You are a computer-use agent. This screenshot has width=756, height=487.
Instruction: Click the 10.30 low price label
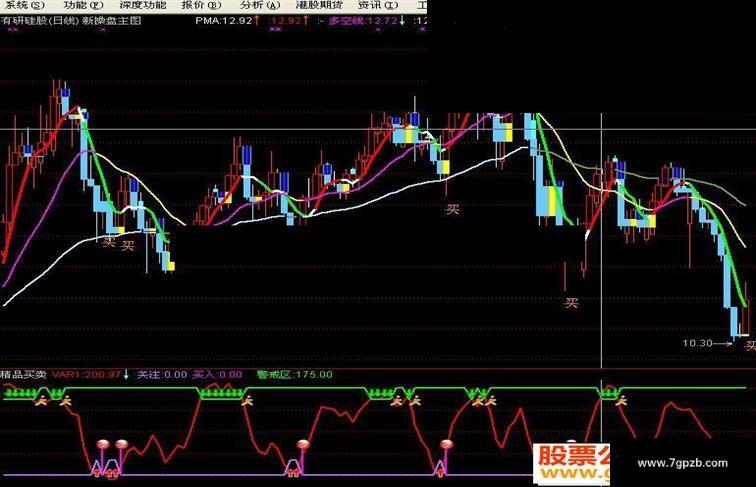point(697,343)
